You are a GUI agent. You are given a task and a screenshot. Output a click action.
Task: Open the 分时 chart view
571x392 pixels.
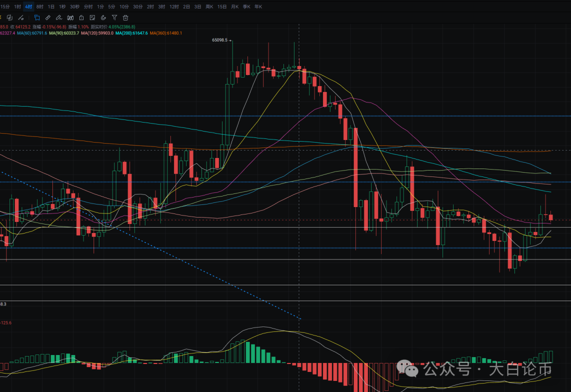88,6
